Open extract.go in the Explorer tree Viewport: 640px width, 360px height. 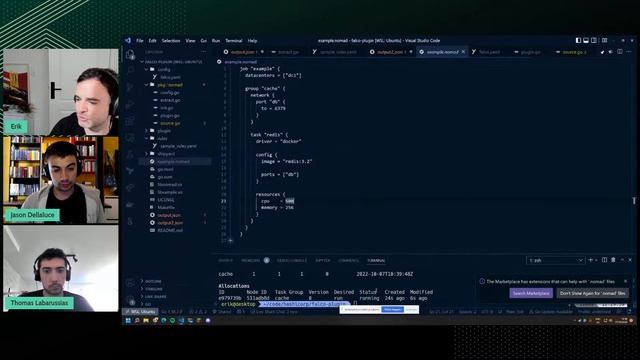(x=170, y=100)
